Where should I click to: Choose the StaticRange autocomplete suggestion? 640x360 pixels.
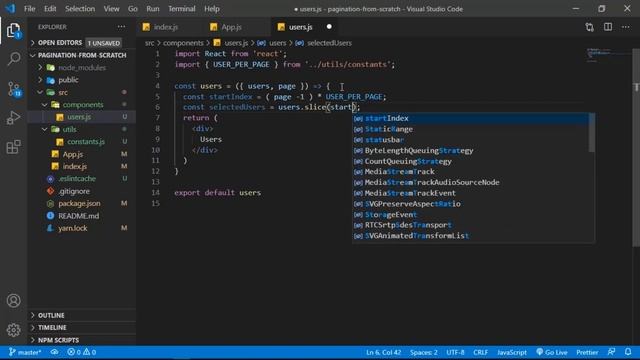471,129
